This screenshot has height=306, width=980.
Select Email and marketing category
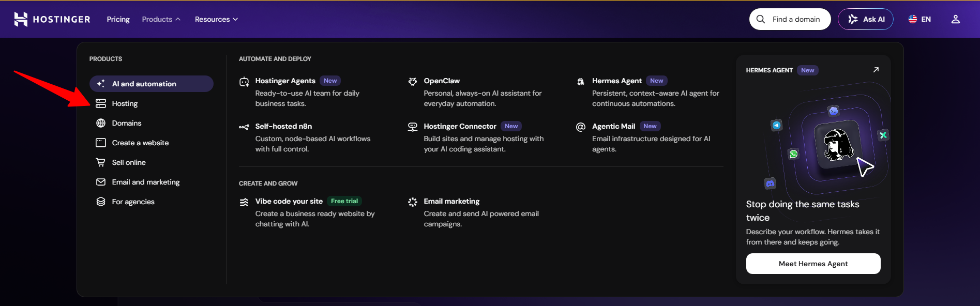146,182
